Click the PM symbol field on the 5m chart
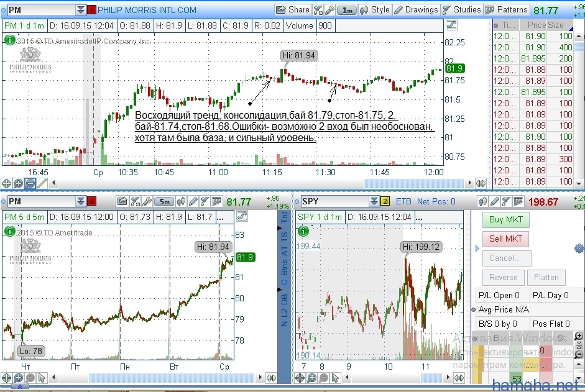The image size is (585, 392). coord(41,201)
